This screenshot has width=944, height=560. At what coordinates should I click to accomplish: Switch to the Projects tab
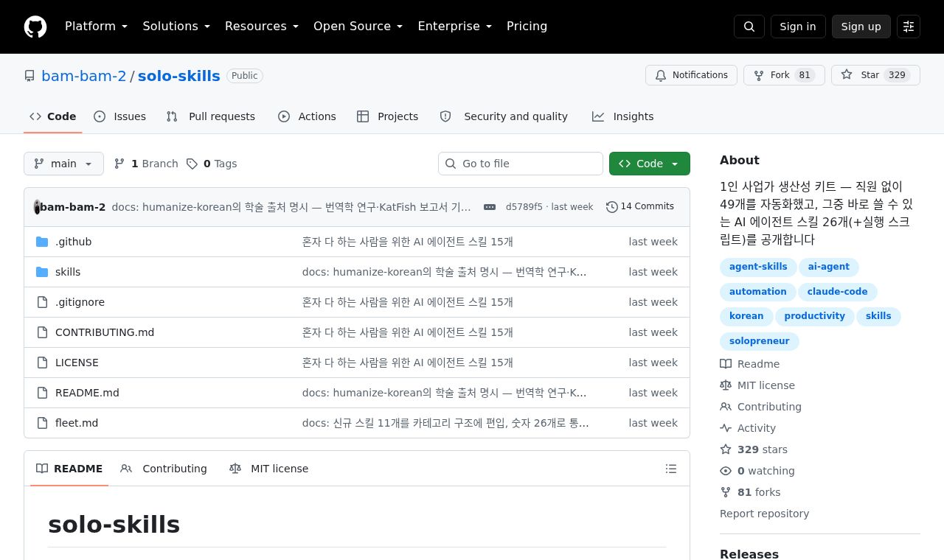[388, 116]
